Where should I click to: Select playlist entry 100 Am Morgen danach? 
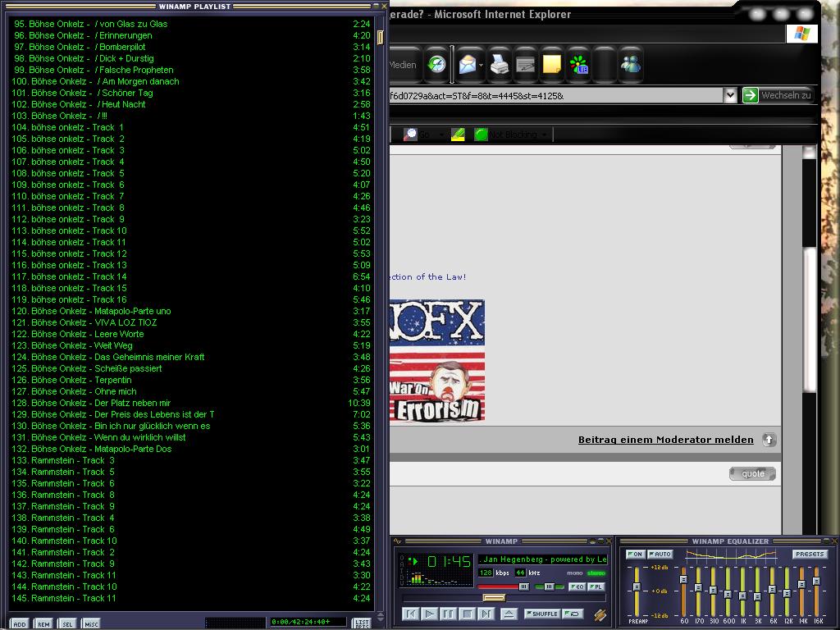(x=190, y=81)
